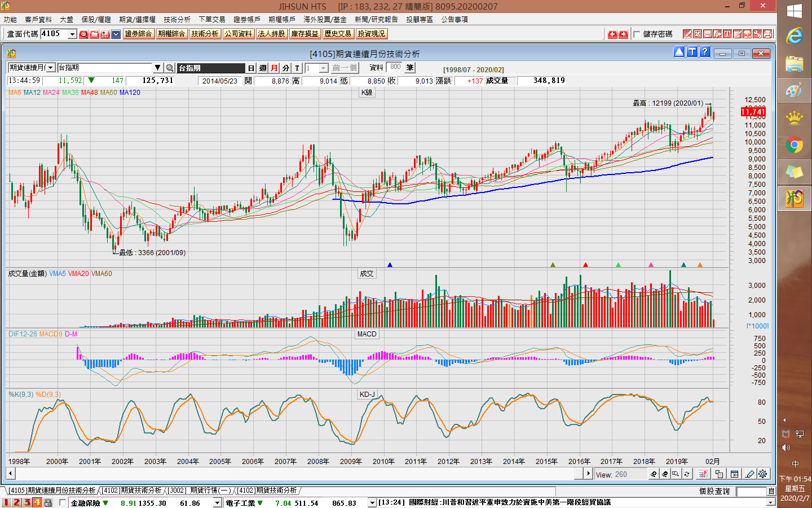This screenshot has height=508, width=812.
Task: Click the 資料 count field showing 800
Action: [395, 67]
